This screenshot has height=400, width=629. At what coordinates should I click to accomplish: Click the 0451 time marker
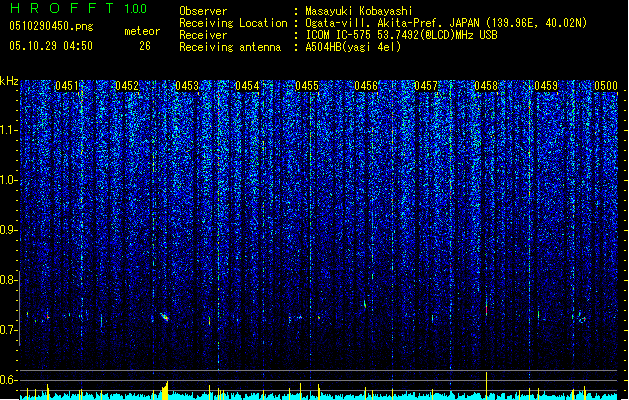point(67,86)
